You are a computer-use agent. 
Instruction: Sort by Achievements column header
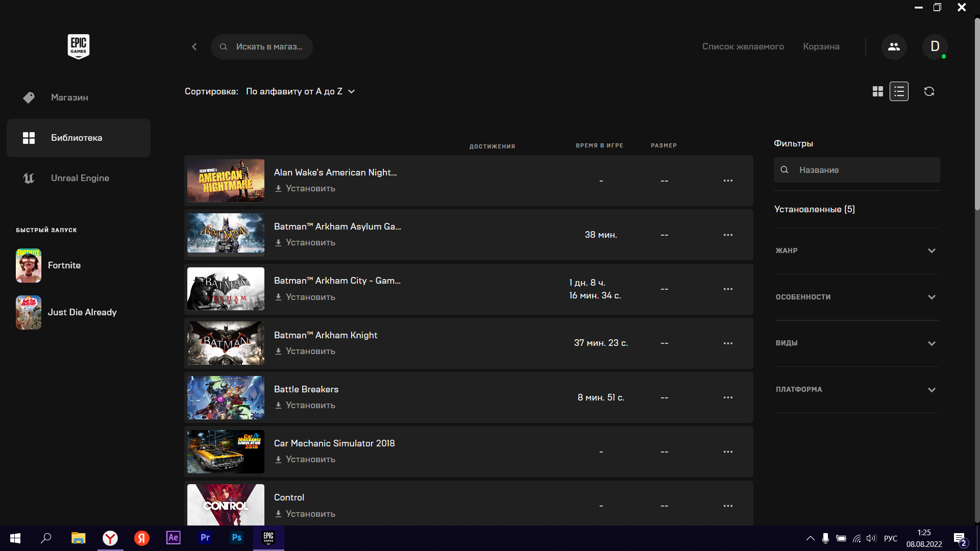click(492, 146)
